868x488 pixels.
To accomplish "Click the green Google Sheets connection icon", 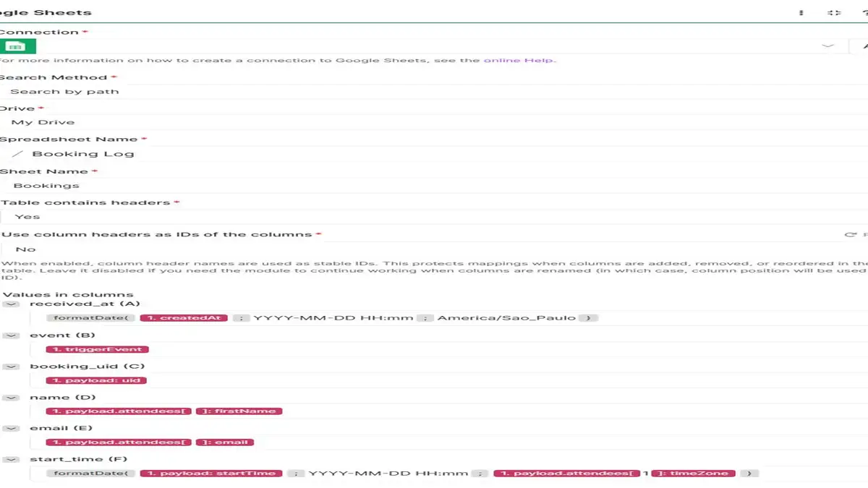I will pyautogui.click(x=16, y=46).
